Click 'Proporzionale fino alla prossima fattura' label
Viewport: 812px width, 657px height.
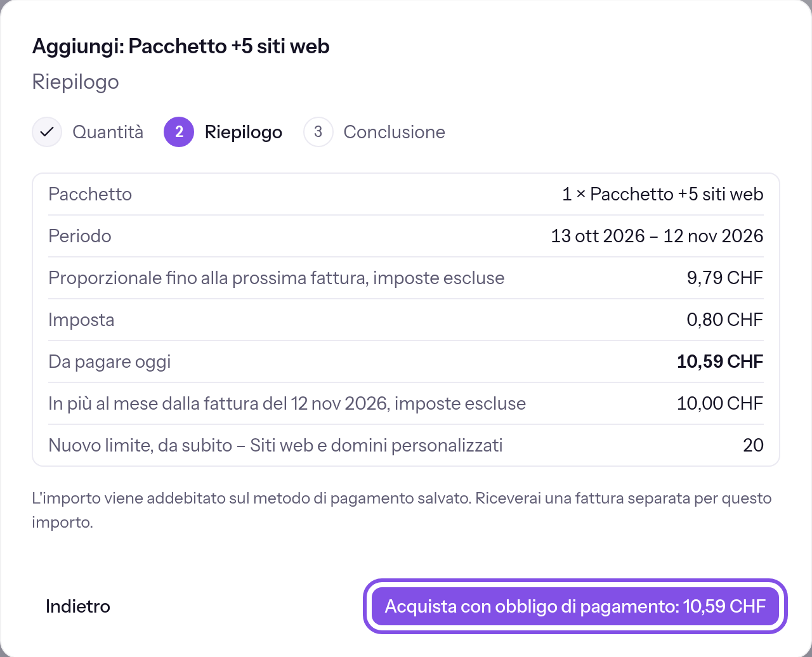click(x=277, y=278)
